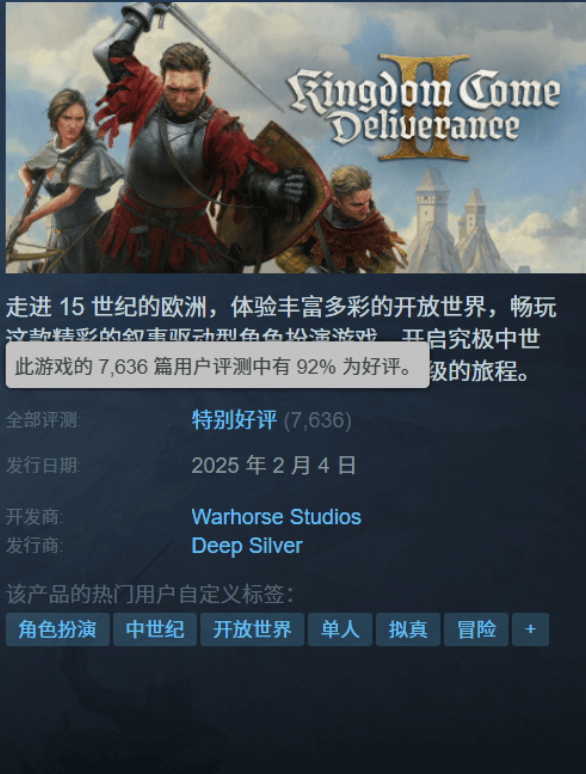Open the Warhorse Studios developer page
Viewport: 586px width, 774px height.
pyautogui.click(x=276, y=517)
